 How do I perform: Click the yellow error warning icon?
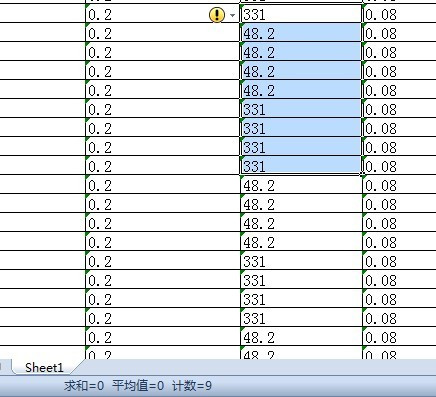coord(217,15)
